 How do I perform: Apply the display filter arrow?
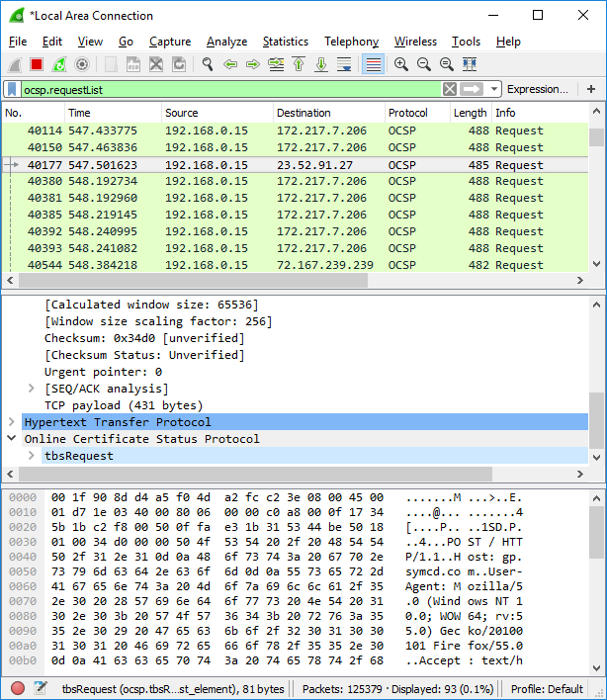coord(472,89)
